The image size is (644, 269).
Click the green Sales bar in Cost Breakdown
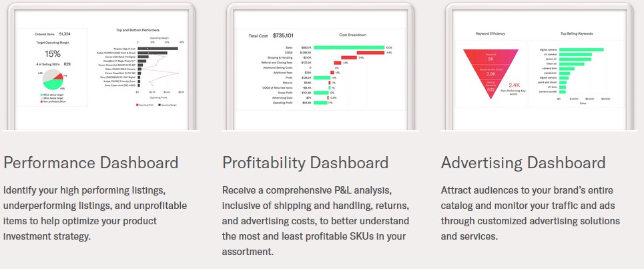tap(349, 47)
